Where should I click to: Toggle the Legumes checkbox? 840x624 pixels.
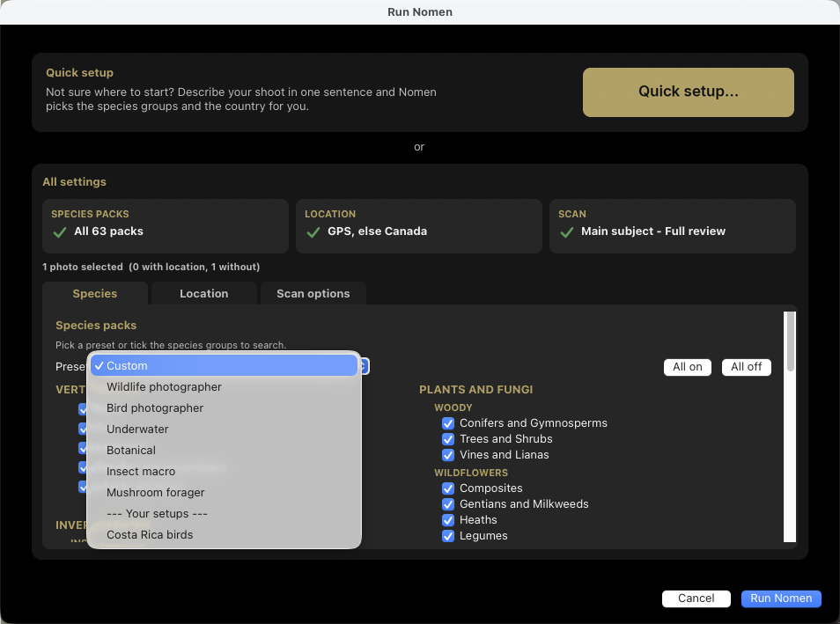tap(448, 536)
